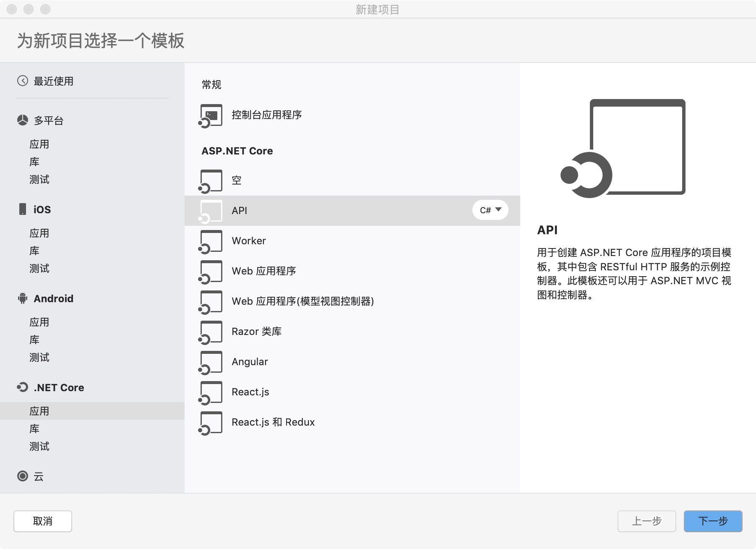Screen dimensions: 756x549
Task: Click the 下一步 next button
Action: point(713,521)
